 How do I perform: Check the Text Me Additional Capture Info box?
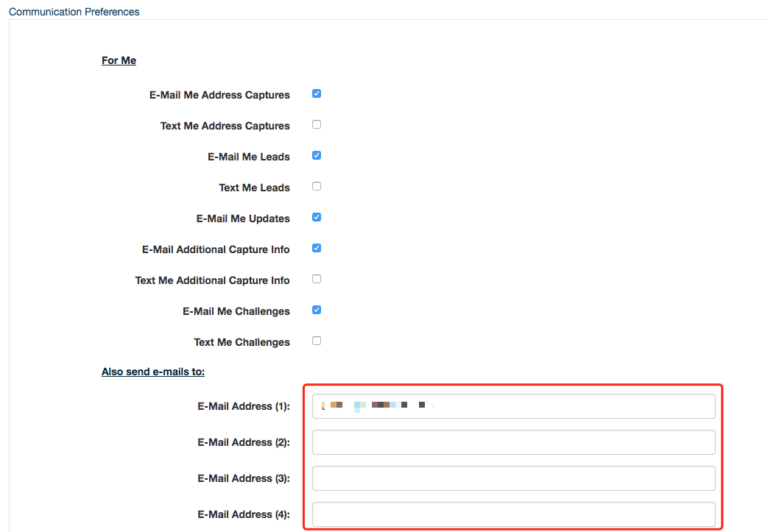point(317,280)
